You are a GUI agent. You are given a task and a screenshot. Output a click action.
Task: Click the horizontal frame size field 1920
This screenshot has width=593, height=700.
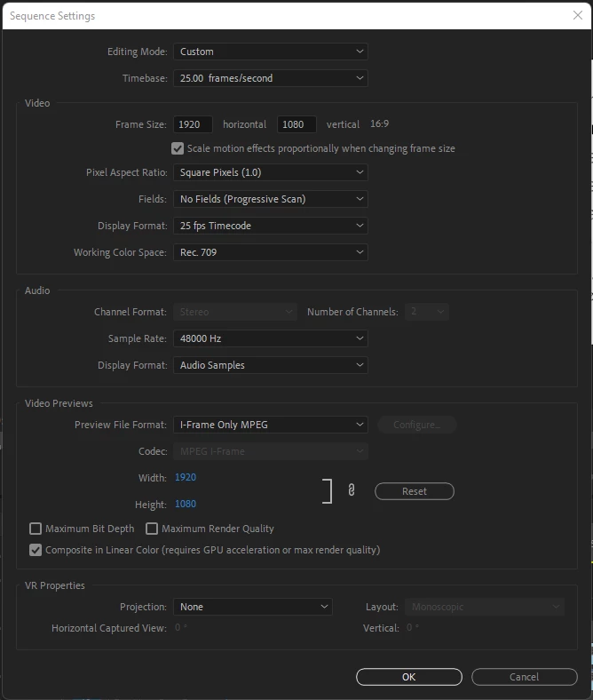pos(193,124)
